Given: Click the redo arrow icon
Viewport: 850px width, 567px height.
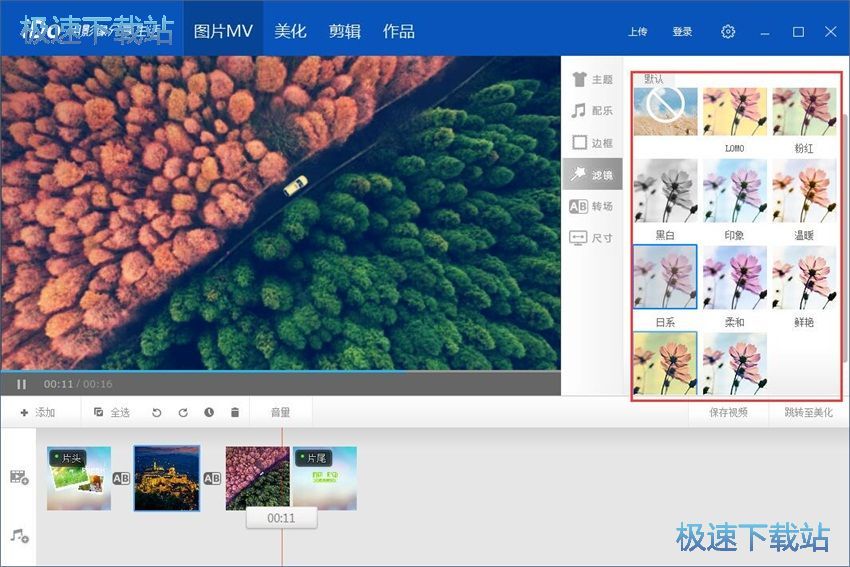Looking at the screenshot, I should click(x=183, y=413).
